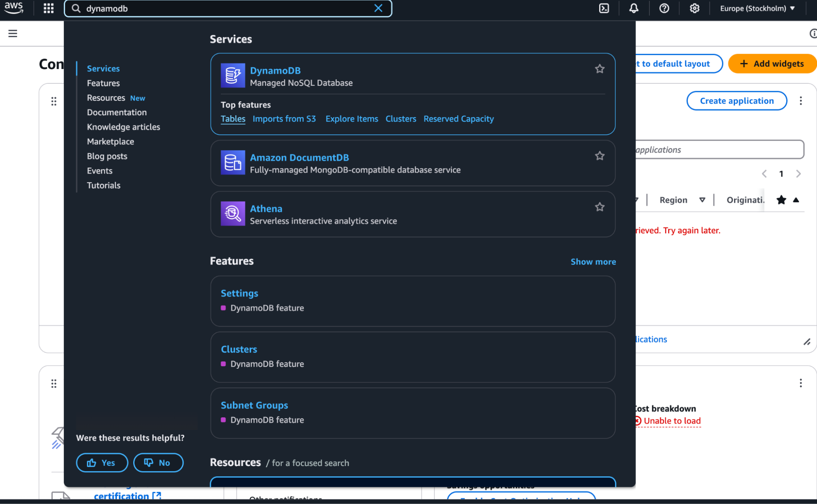Open the applications widget three-dot menu

pyautogui.click(x=801, y=101)
